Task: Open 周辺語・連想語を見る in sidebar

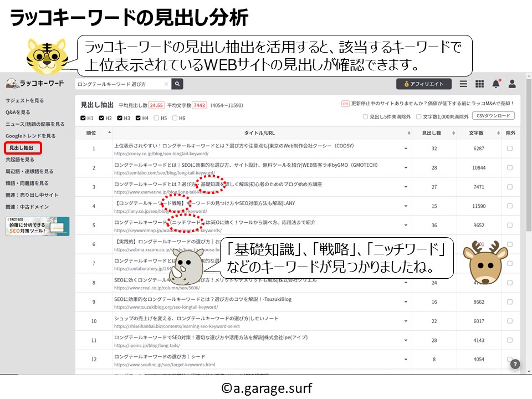Action: (29, 171)
